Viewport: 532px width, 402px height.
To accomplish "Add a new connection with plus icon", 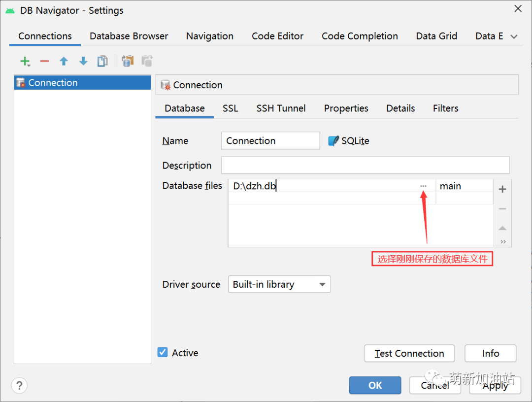I will 25,62.
